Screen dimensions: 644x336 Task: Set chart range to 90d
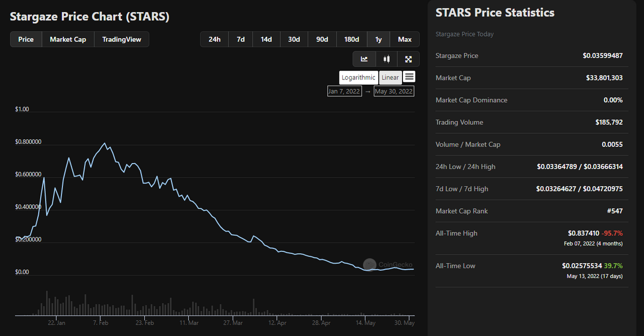[322, 39]
